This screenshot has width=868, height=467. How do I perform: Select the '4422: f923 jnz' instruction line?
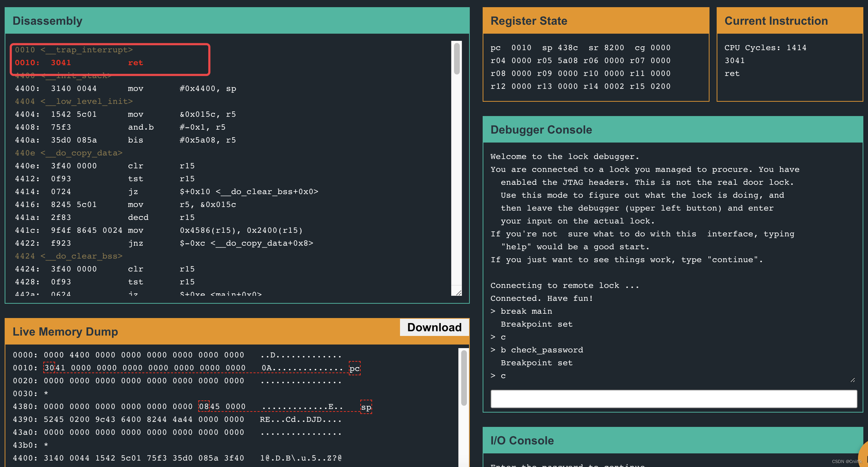[164, 243]
